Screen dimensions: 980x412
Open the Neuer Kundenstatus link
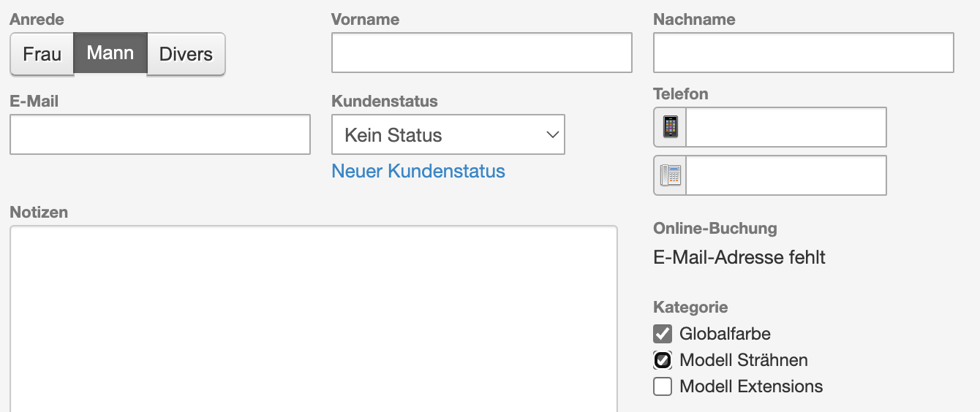418,171
